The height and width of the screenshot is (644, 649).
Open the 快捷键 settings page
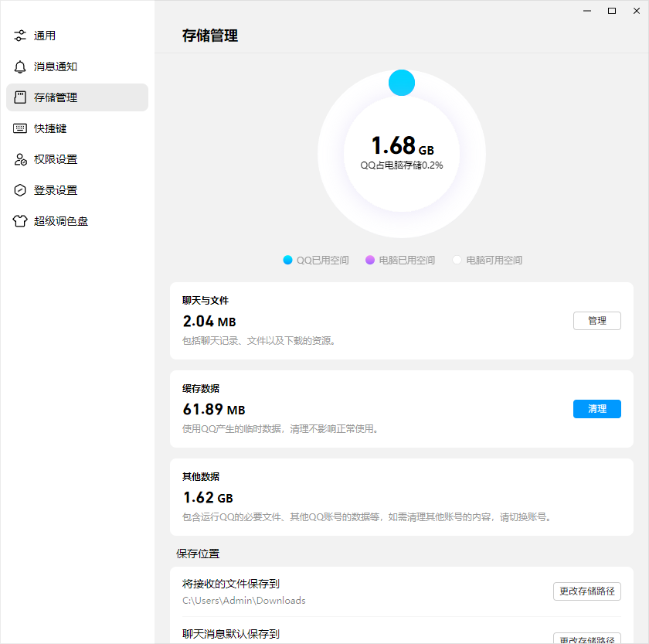click(x=51, y=128)
